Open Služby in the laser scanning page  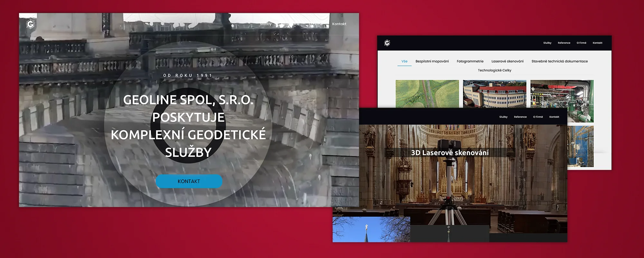(x=503, y=117)
